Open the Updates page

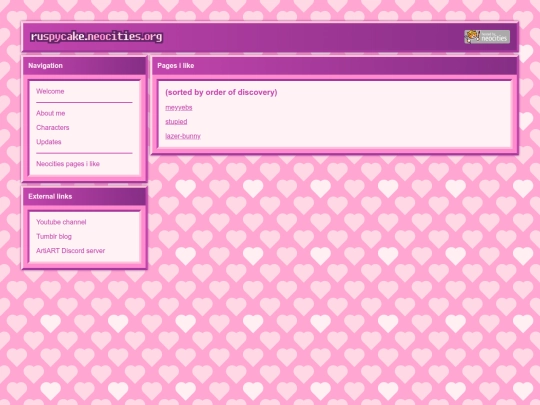49,142
